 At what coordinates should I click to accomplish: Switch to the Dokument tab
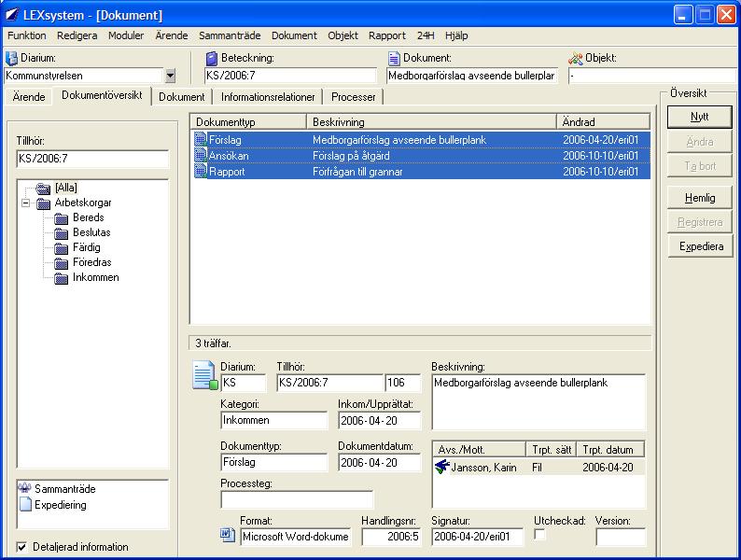coord(181,97)
